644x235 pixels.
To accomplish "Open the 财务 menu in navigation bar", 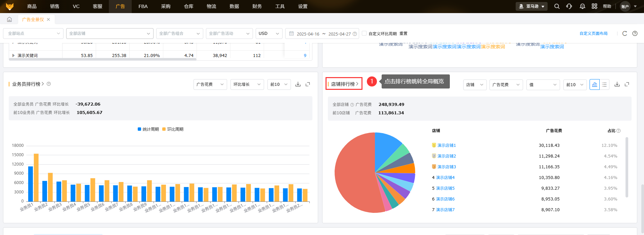I will point(257,6).
